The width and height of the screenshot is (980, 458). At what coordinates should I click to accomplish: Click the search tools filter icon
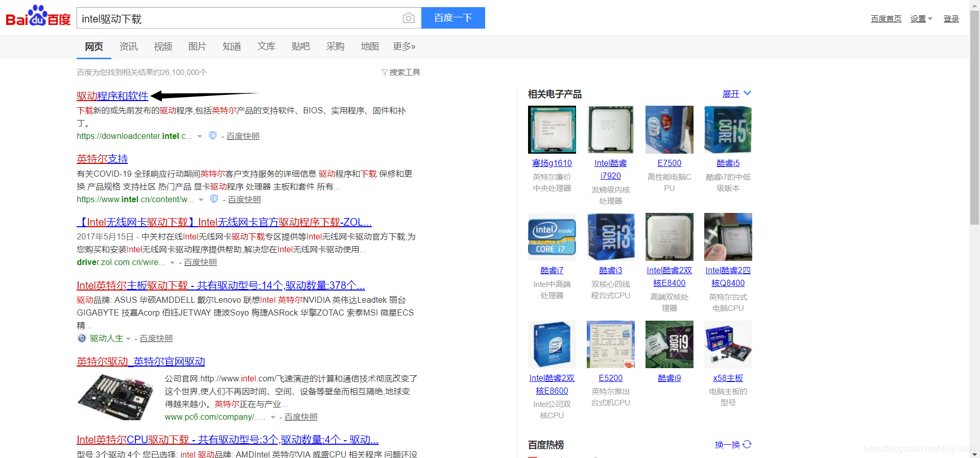pos(385,73)
